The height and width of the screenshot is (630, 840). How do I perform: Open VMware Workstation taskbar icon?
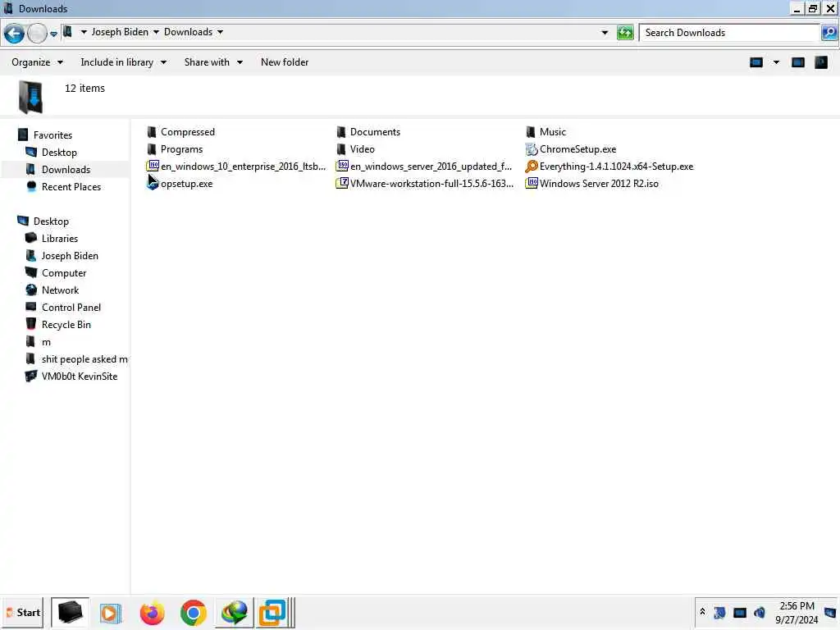(273, 613)
